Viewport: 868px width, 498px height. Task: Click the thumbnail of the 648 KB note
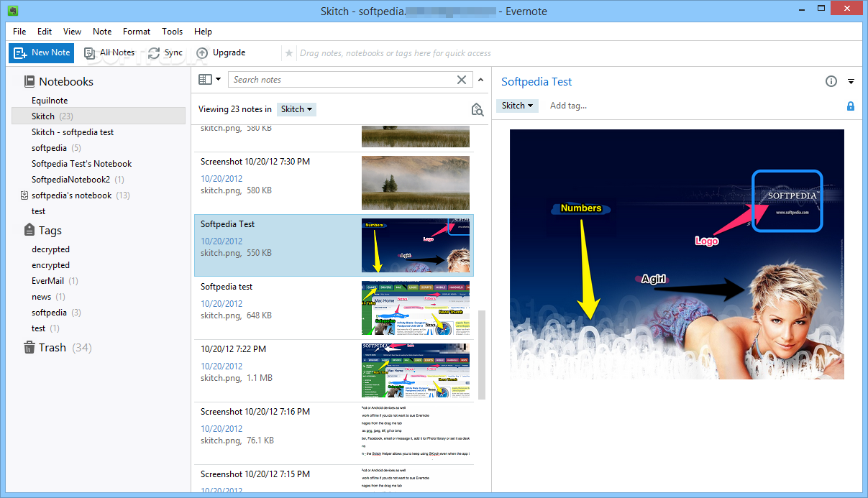416,308
